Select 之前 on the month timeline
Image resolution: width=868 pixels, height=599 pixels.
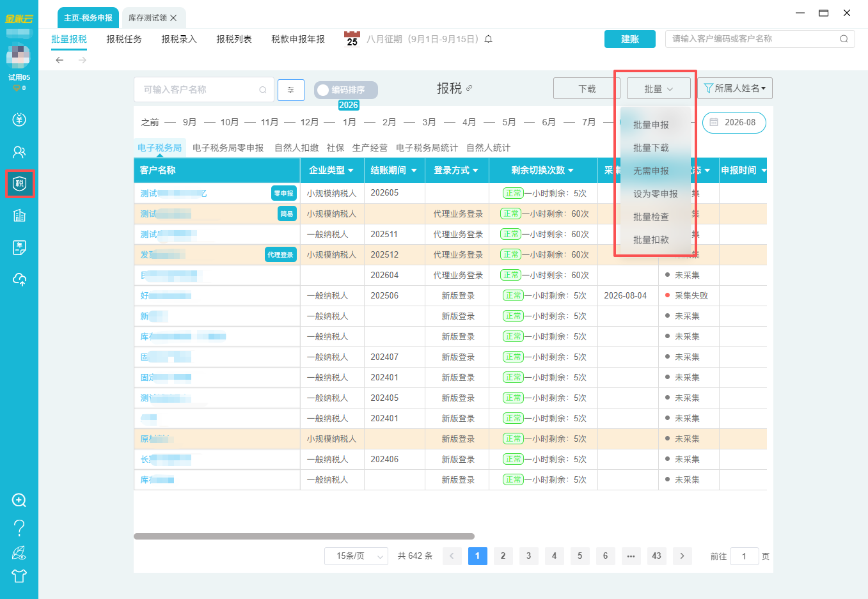150,122
